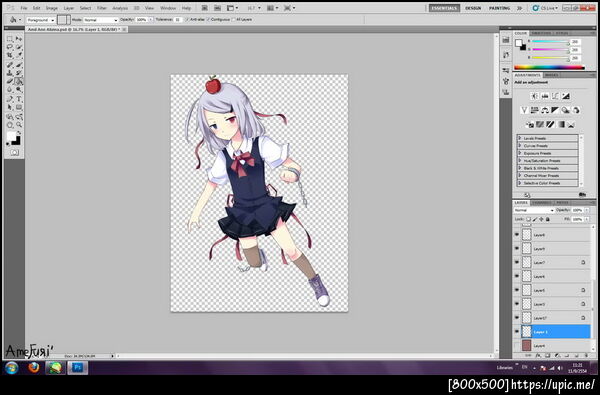Click the foreground color swatch in toolbox

pos(11,137)
